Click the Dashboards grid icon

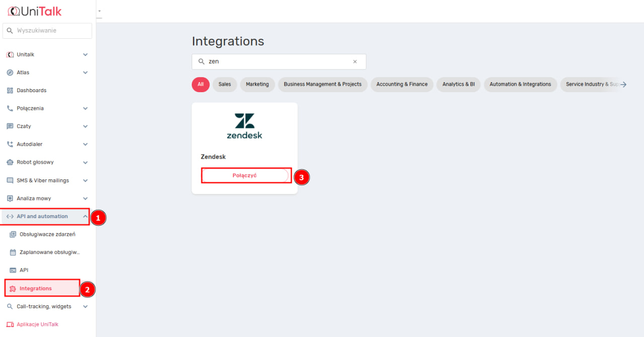10,91
